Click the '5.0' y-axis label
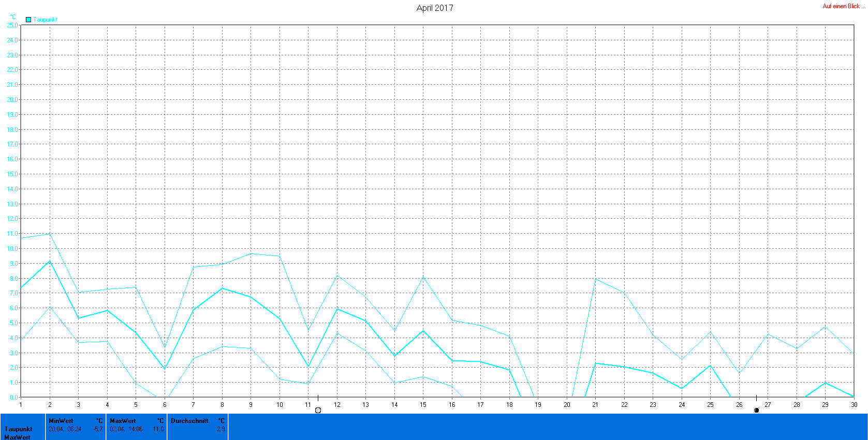This screenshot has height=440, width=868. click(x=13, y=323)
